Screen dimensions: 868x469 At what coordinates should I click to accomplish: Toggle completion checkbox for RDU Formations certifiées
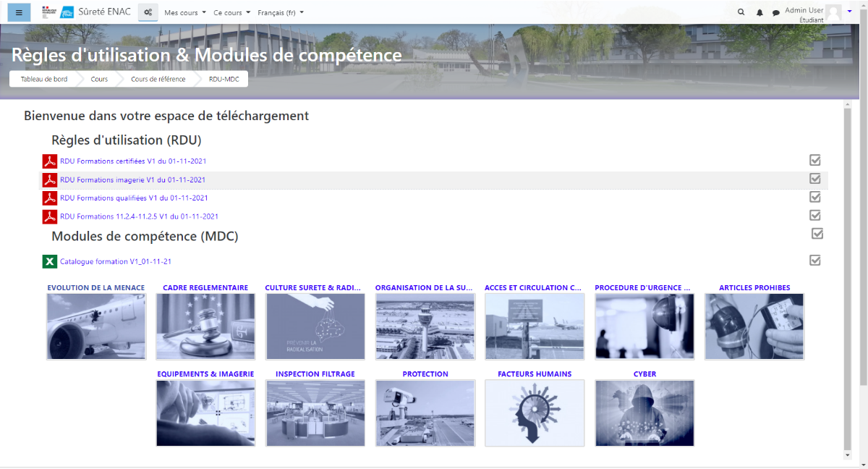(x=815, y=160)
